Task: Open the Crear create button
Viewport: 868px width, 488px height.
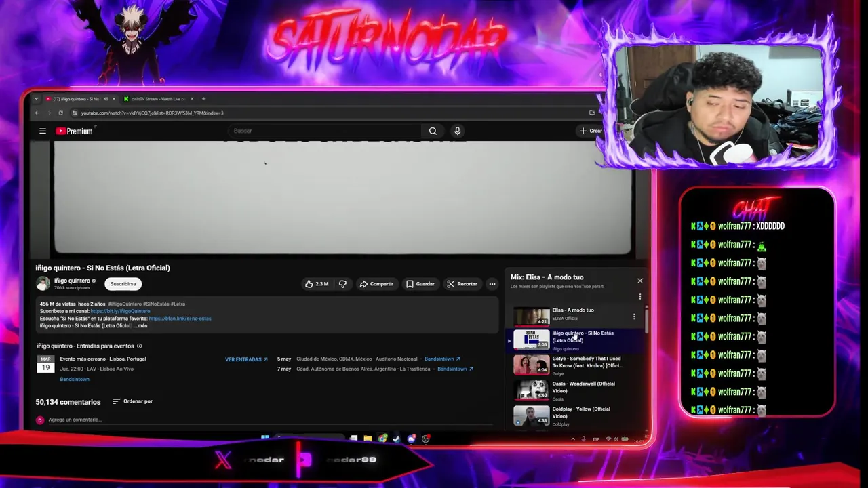Action: coord(590,131)
